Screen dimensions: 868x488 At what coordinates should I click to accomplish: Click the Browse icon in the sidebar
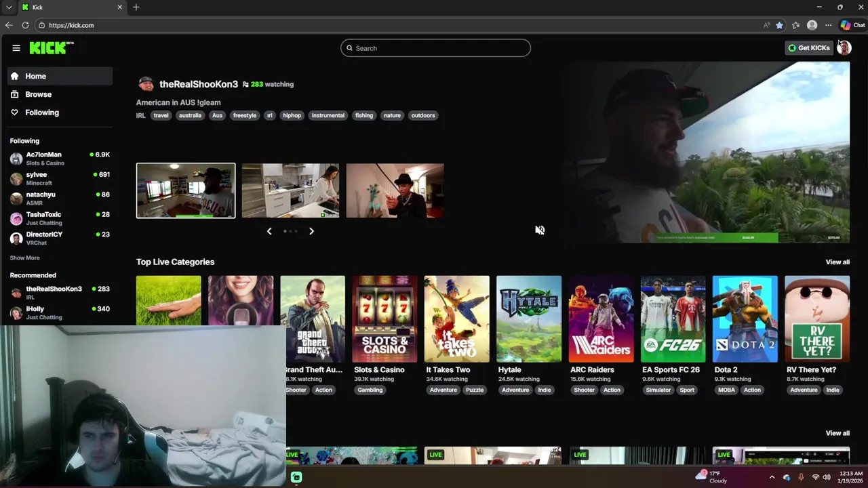[14, 94]
